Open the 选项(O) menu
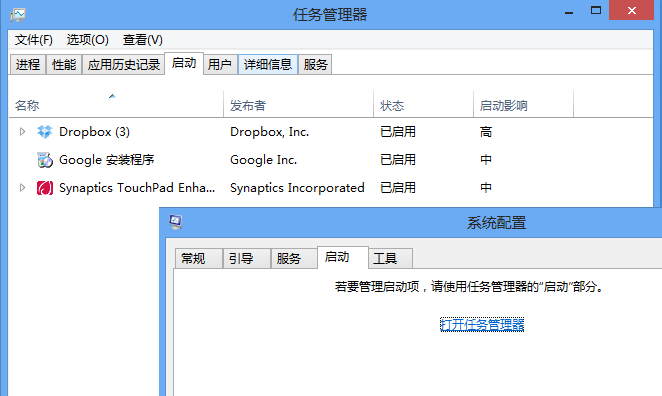This screenshot has width=662, height=396. (x=88, y=40)
